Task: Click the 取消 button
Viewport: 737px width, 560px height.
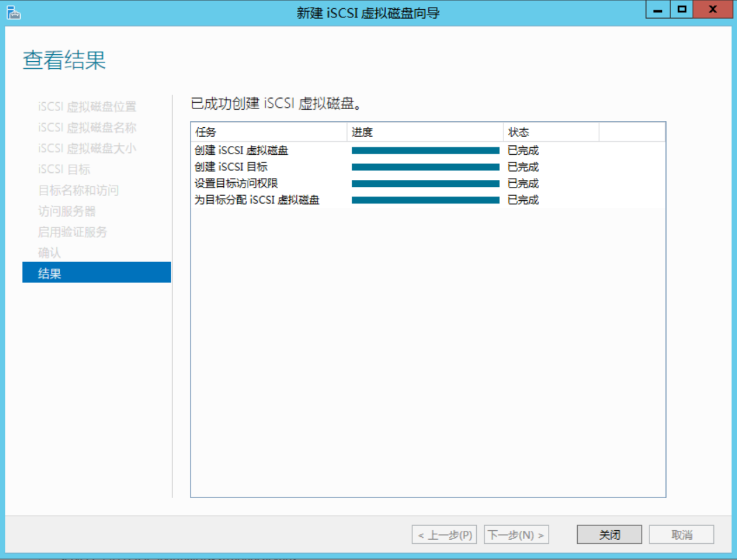Action: (x=681, y=534)
